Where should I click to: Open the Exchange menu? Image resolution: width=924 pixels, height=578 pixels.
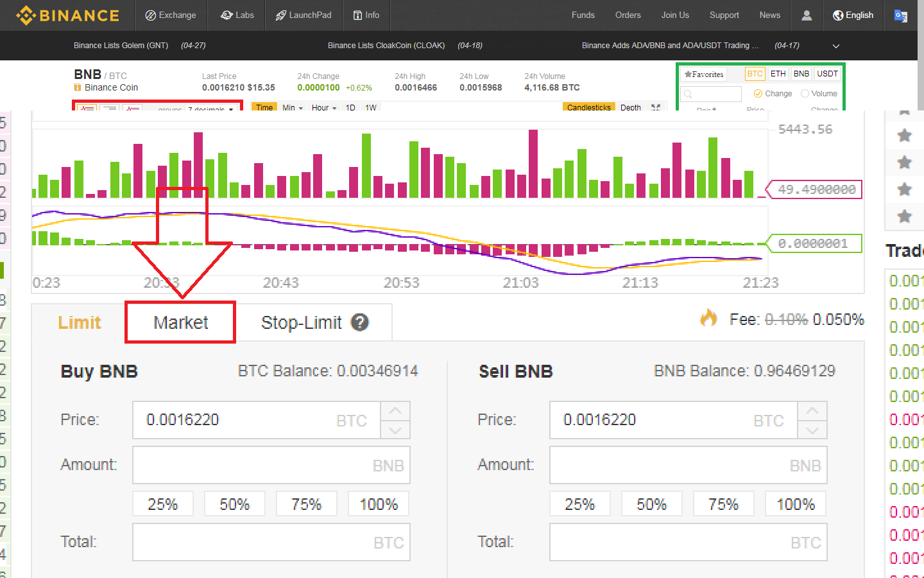click(171, 15)
